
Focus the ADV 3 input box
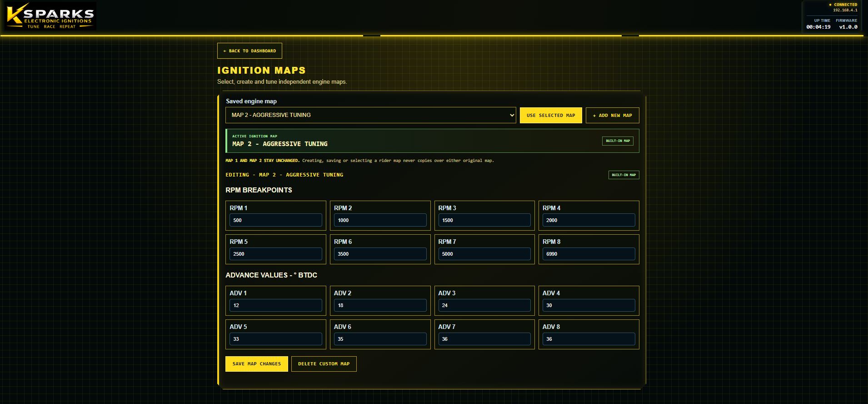click(484, 305)
